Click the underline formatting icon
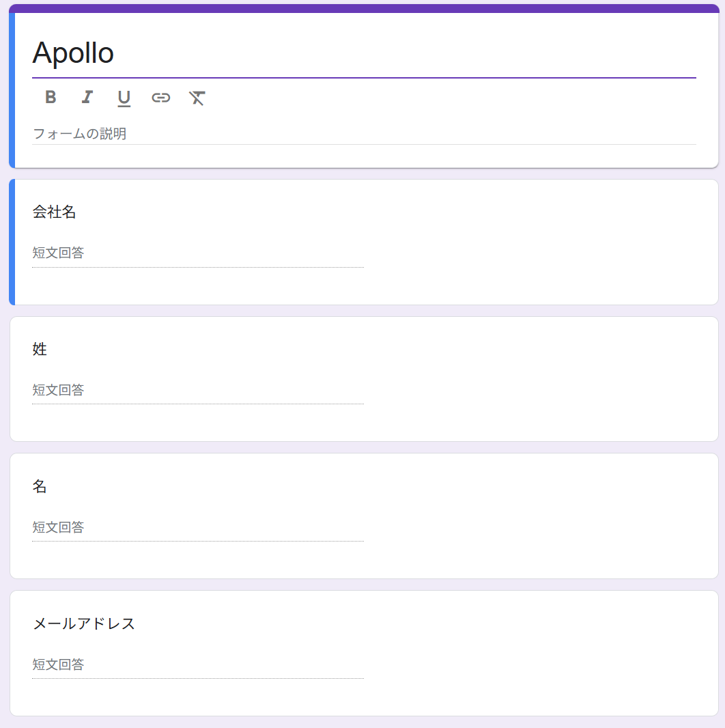This screenshot has width=725, height=728. (x=124, y=98)
